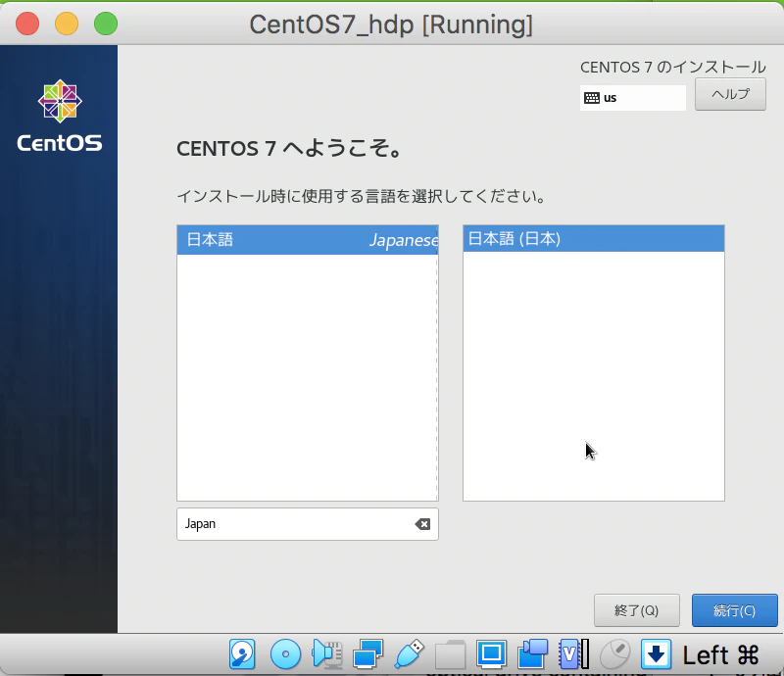Click the blue download arrow status icon
The image size is (784, 676).
655,654
